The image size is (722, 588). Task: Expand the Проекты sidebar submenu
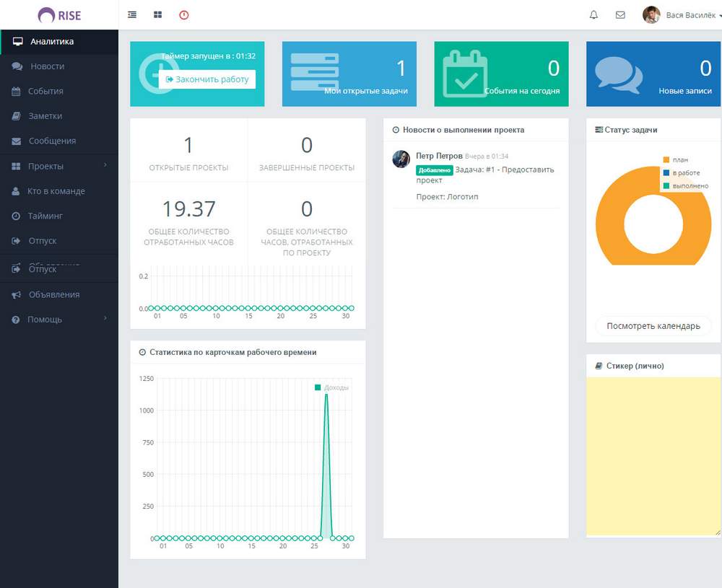coord(59,166)
